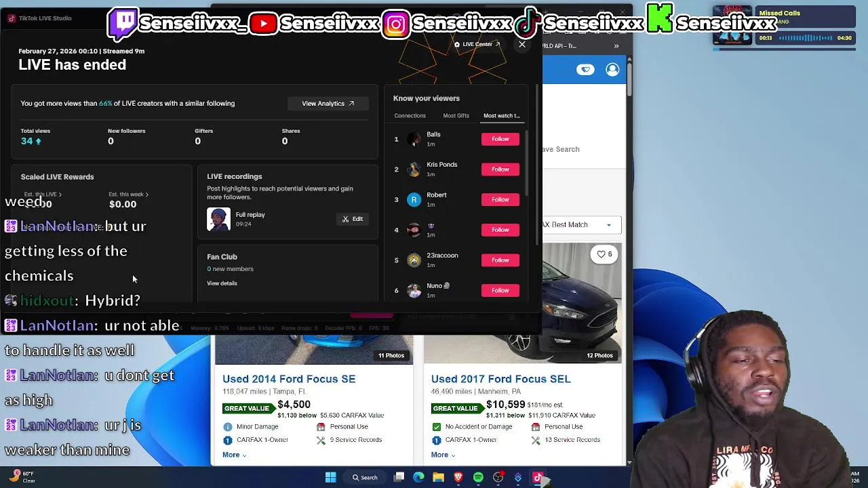Viewport: 868px width, 488px height.
Task: Open 23raccoon viewer avatar
Action: [x=414, y=260]
